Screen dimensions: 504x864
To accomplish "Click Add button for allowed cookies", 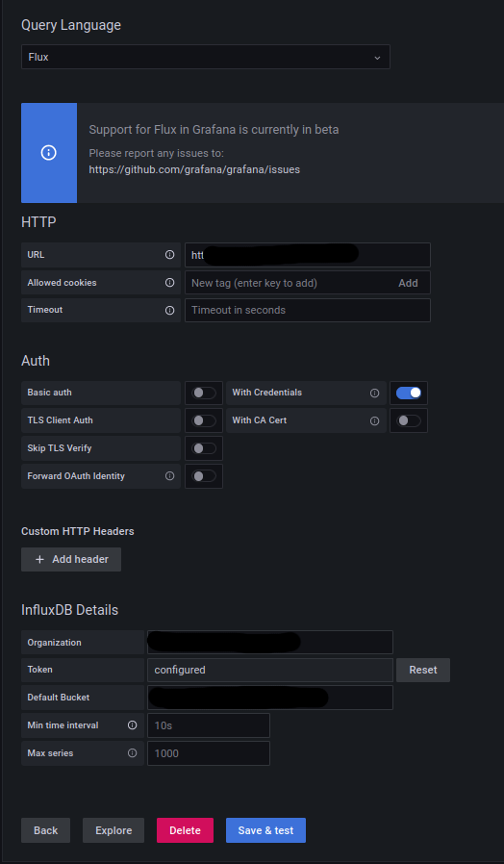I will click(x=408, y=283).
